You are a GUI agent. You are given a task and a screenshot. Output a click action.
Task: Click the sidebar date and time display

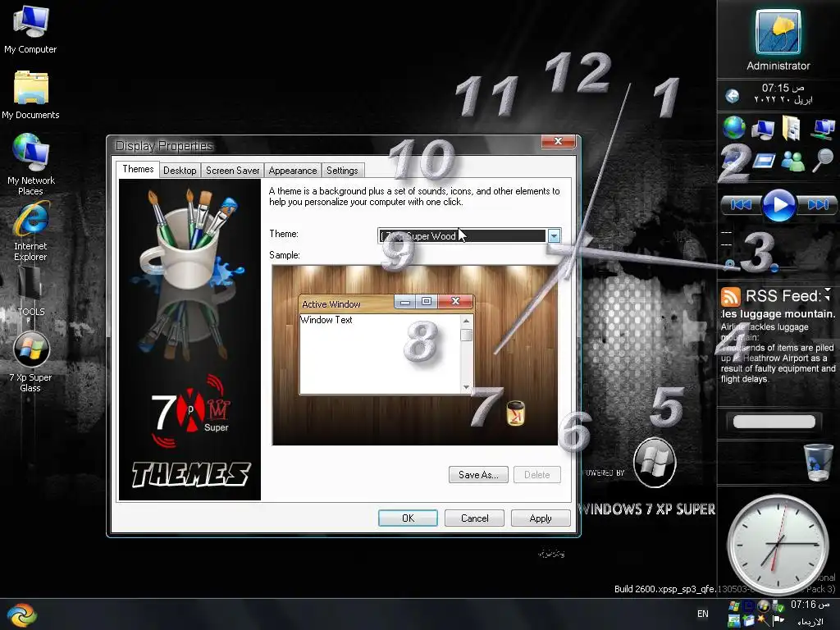783,94
